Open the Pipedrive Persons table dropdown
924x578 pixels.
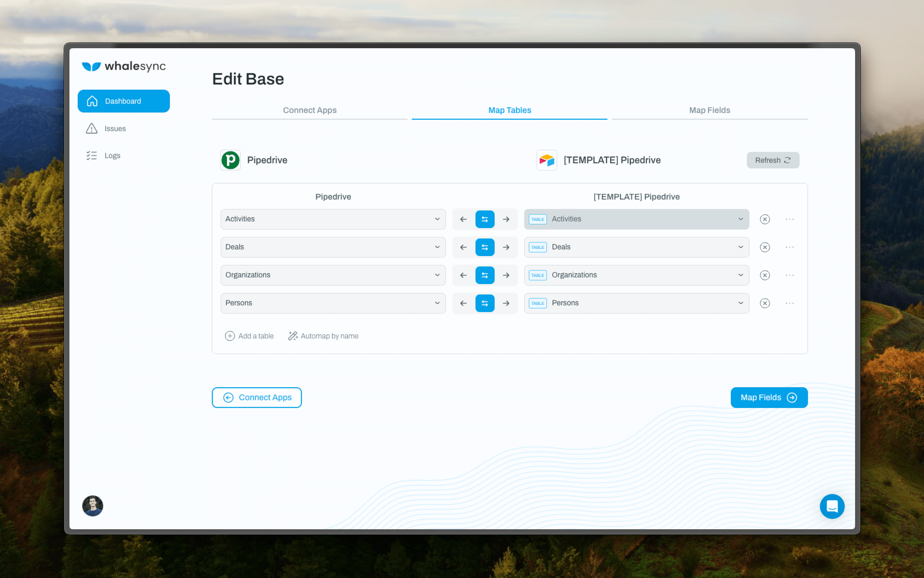click(333, 303)
